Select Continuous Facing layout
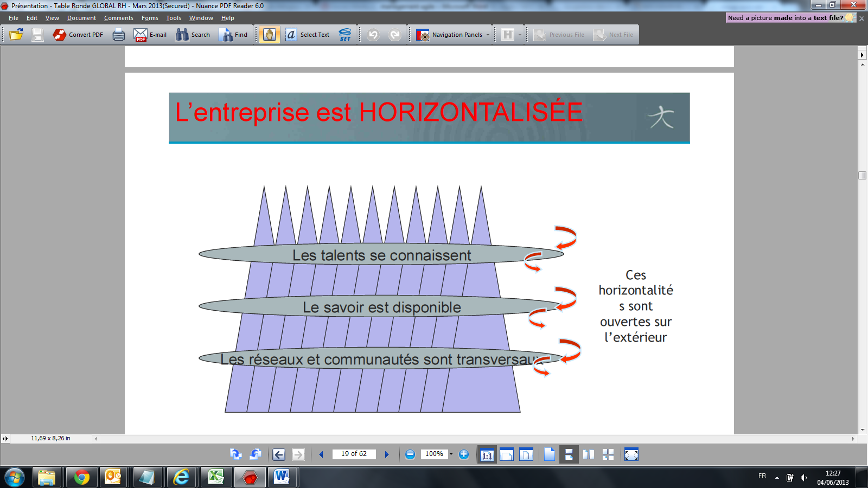The width and height of the screenshot is (868, 488). pyautogui.click(x=608, y=454)
